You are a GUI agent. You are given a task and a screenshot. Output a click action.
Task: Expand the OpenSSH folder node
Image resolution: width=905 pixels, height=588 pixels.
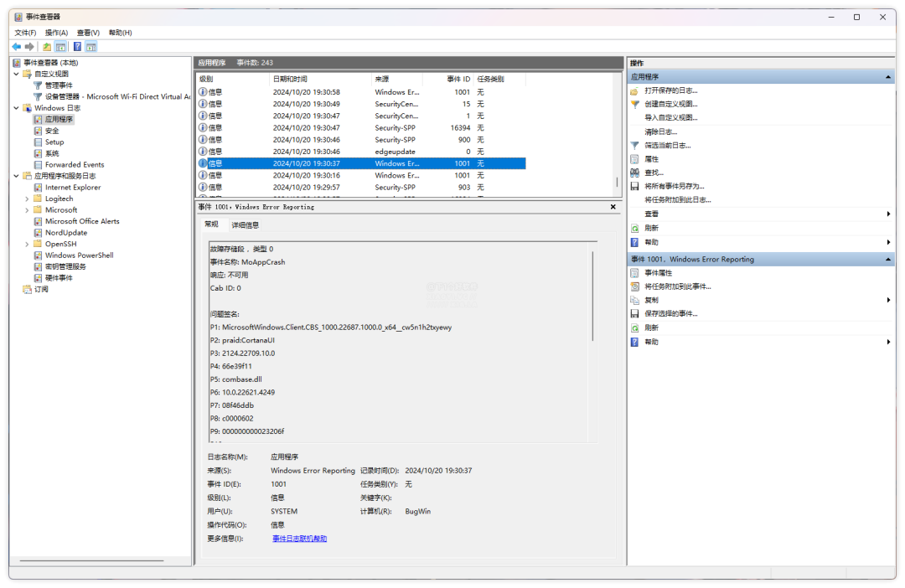(x=27, y=244)
